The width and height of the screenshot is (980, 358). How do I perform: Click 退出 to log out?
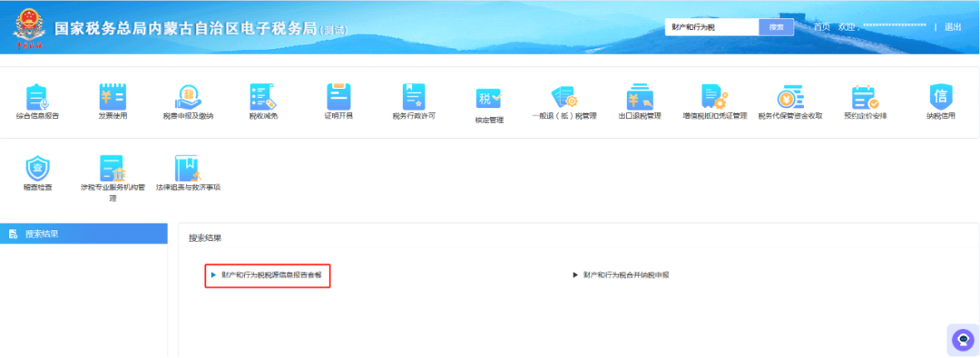pos(953,27)
